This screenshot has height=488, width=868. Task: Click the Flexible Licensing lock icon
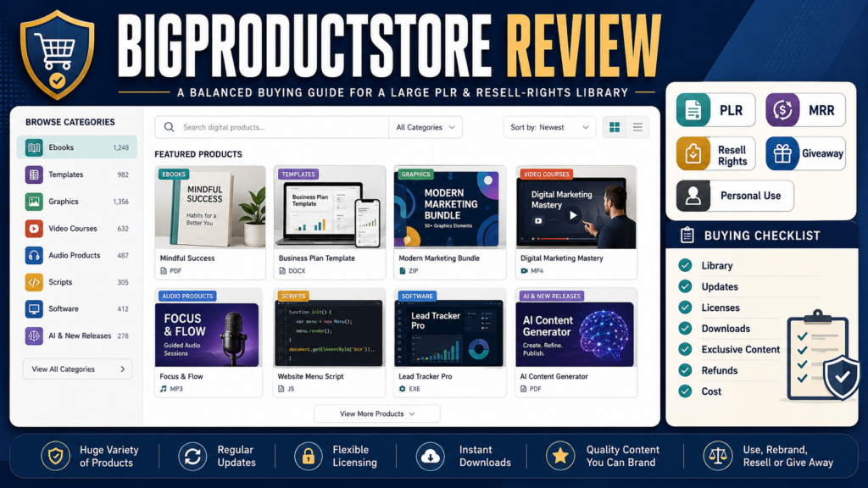(309, 457)
